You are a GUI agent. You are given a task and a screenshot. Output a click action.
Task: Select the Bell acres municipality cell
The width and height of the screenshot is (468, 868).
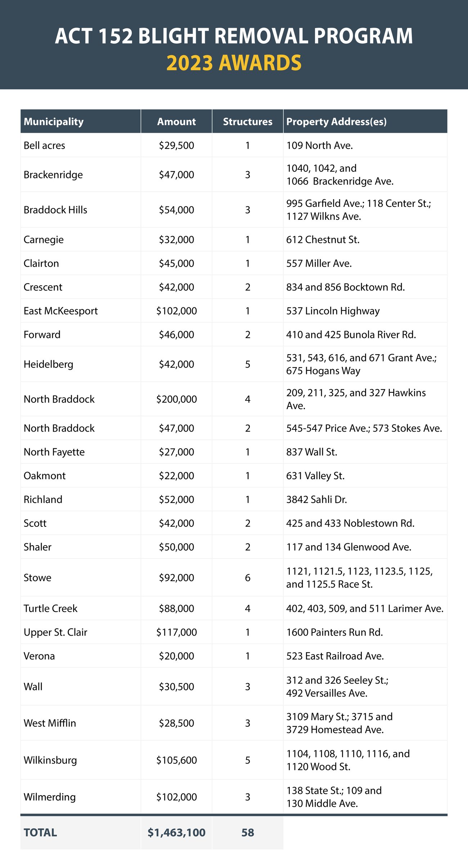point(44,146)
